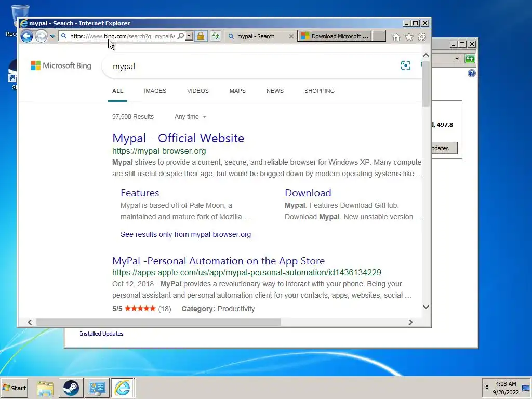Click the address bar with the Bing URL
The image size is (532, 399).
click(122, 36)
